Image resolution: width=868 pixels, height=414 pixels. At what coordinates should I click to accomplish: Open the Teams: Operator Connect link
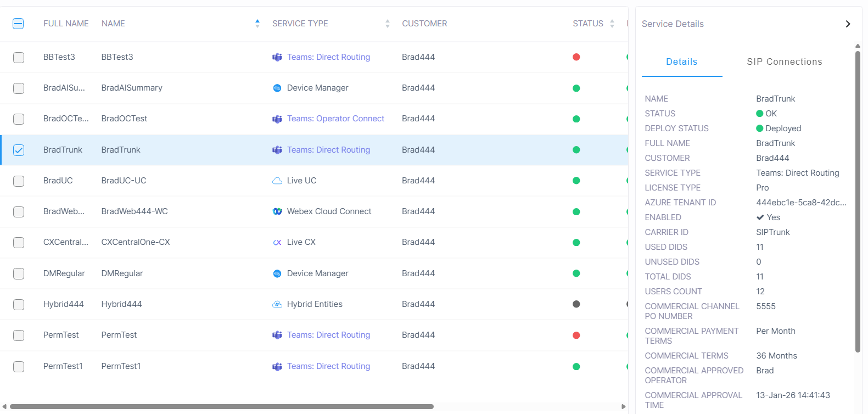coord(335,119)
